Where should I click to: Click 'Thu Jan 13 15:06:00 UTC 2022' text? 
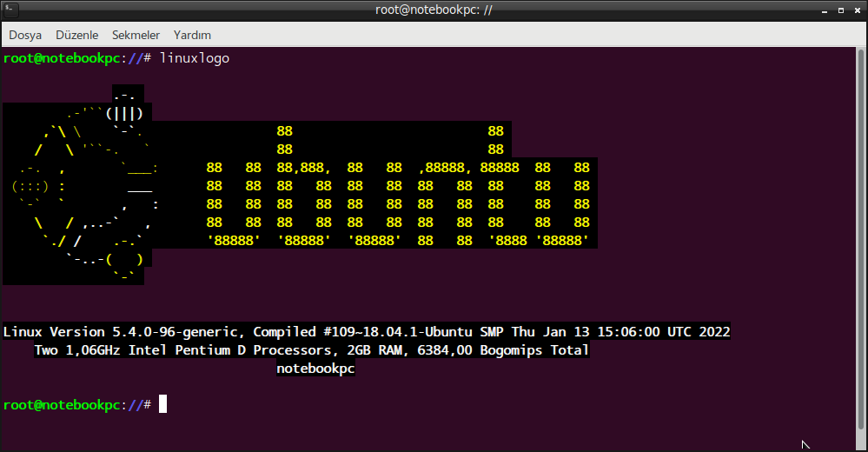pyautogui.click(x=620, y=332)
